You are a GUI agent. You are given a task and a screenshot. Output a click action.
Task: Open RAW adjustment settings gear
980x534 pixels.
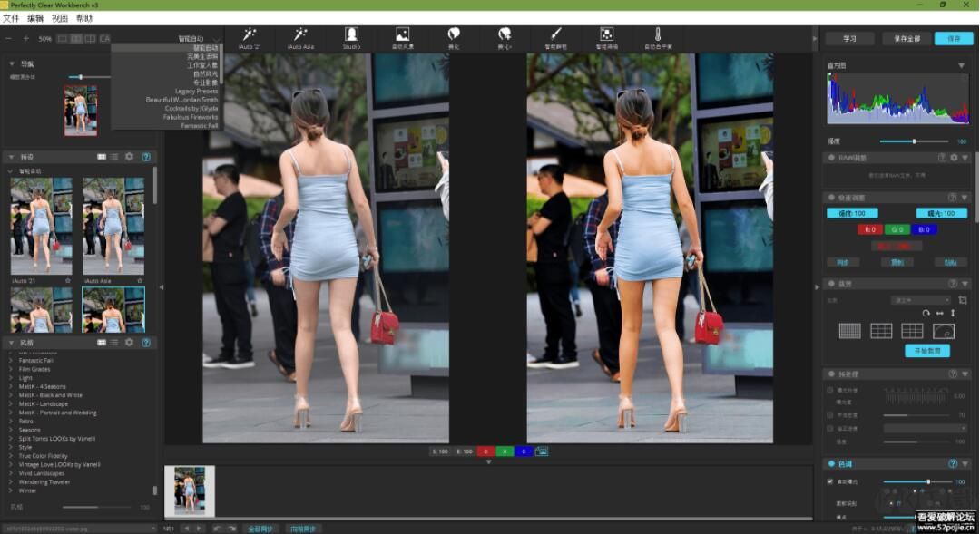point(953,158)
